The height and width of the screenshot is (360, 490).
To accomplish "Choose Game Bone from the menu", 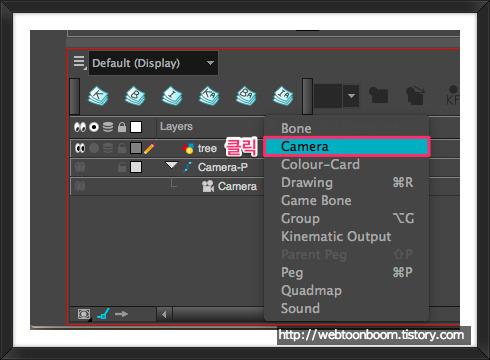I will (x=346, y=200).
